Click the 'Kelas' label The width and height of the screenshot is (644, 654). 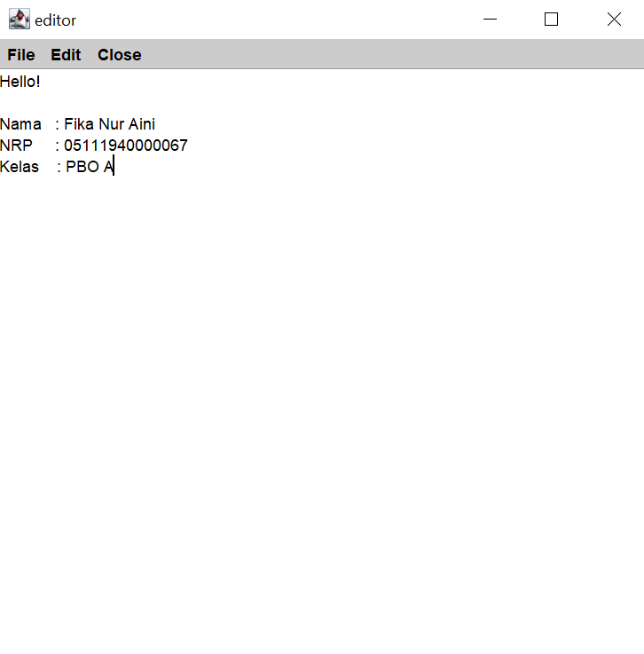(x=20, y=167)
